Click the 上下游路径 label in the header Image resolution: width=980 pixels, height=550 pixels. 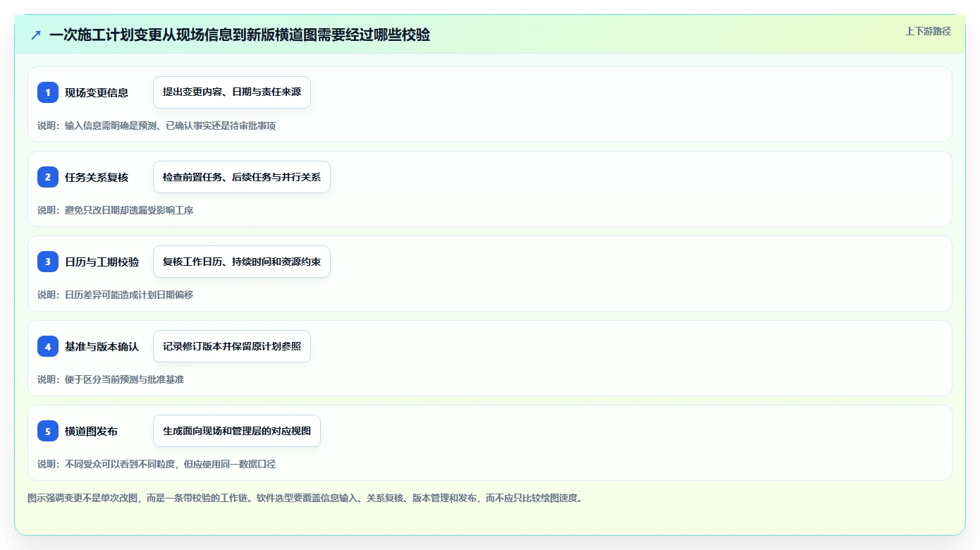pyautogui.click(x=928, y=31)
